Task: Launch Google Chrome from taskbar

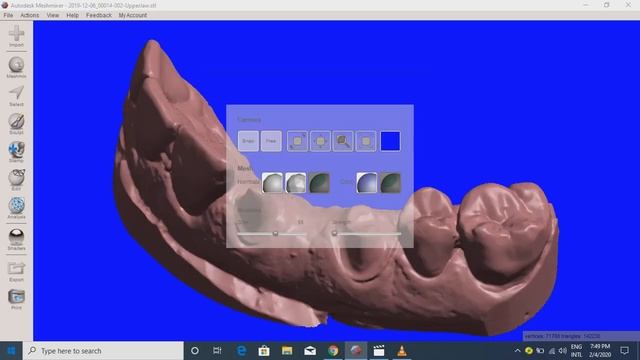Action: point(333,351)
